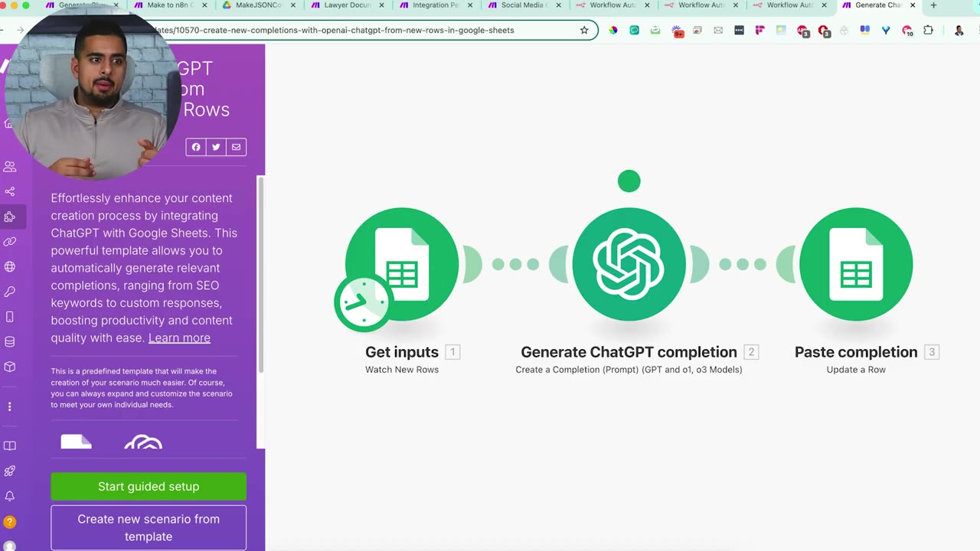Bookmark page with star icon in address bar

(584, 31)
